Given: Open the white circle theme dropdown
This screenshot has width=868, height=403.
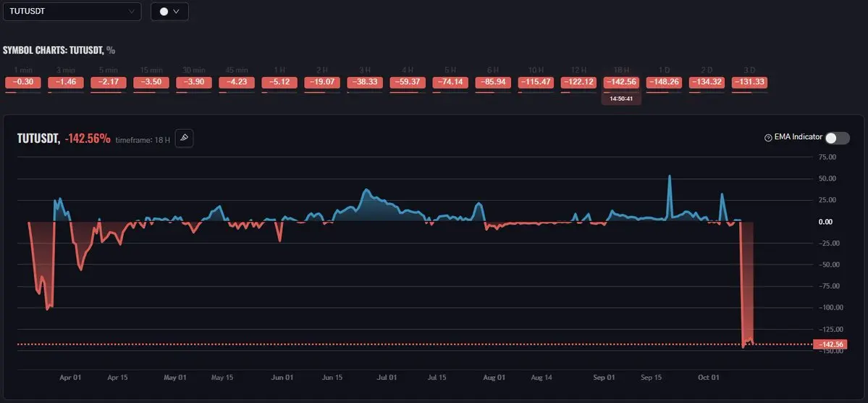Looking at the screenshot, I should (x=169, y=12).
